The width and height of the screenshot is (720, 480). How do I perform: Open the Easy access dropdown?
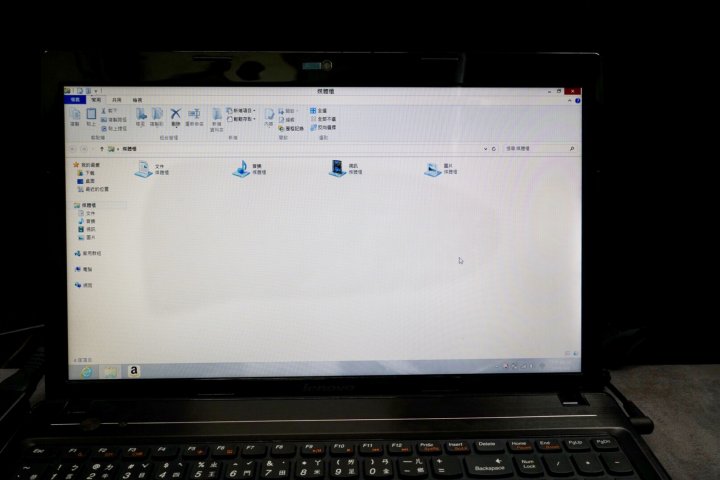pyautogui.click(x=241, y=119)
